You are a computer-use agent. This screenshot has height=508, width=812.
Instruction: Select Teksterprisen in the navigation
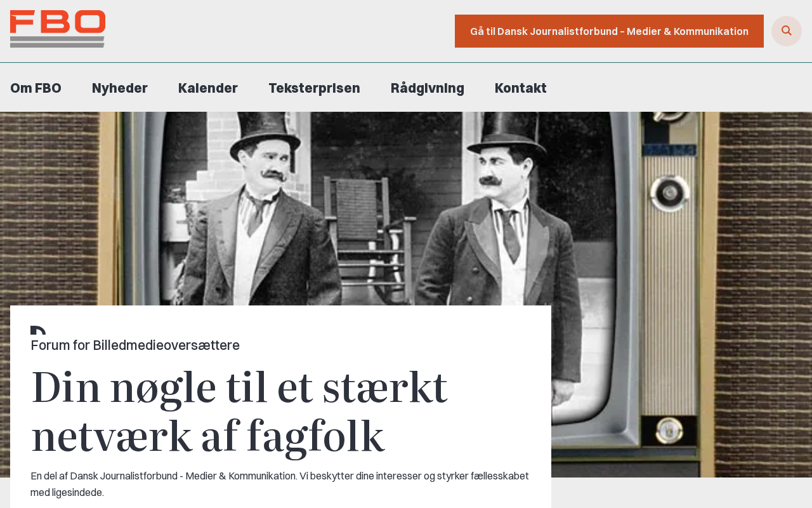[x=314, y=88]
